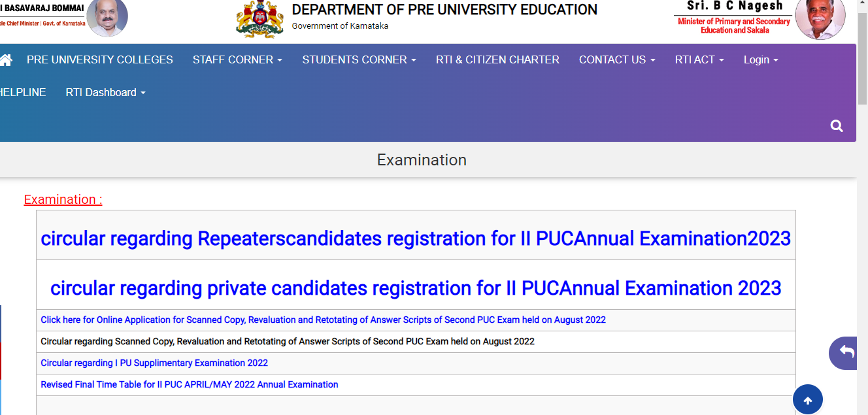Screen dimensions: 868x415
Task: Open I PU Supplementary Examination 2022 circular
Action: pyautogui.click(x=154, y=363)
